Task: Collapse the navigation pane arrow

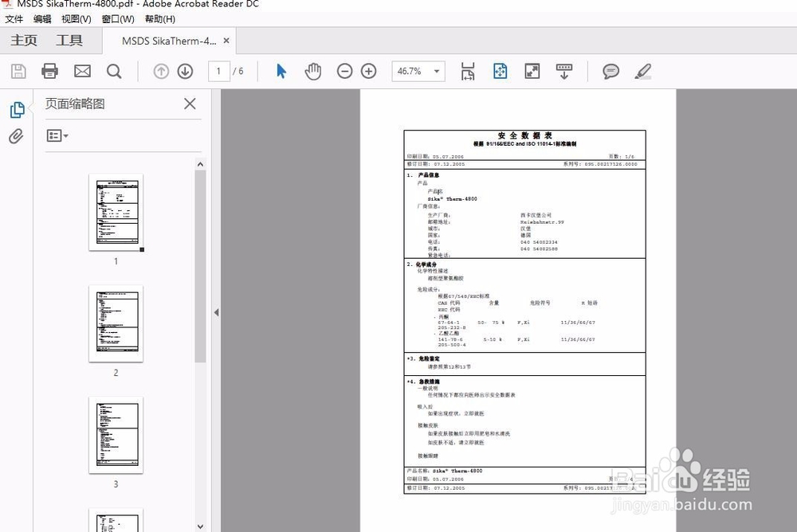Action: click(x=217, y=312)
